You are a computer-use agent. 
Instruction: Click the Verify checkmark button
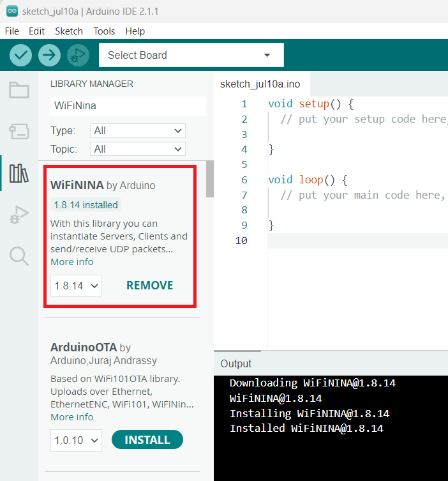[20, 55]
